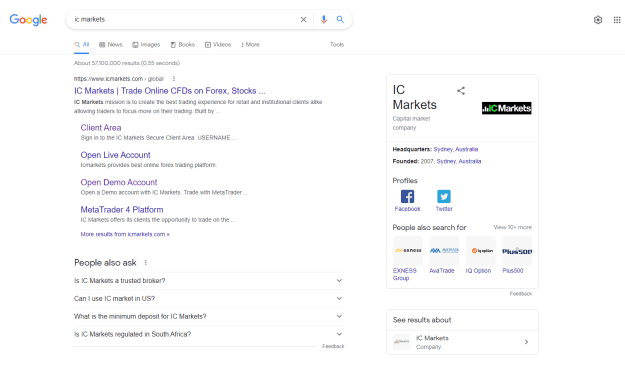This screenshot has width=625, height=368.
Task: Open the search Tools options
Action: pos(337,45)
